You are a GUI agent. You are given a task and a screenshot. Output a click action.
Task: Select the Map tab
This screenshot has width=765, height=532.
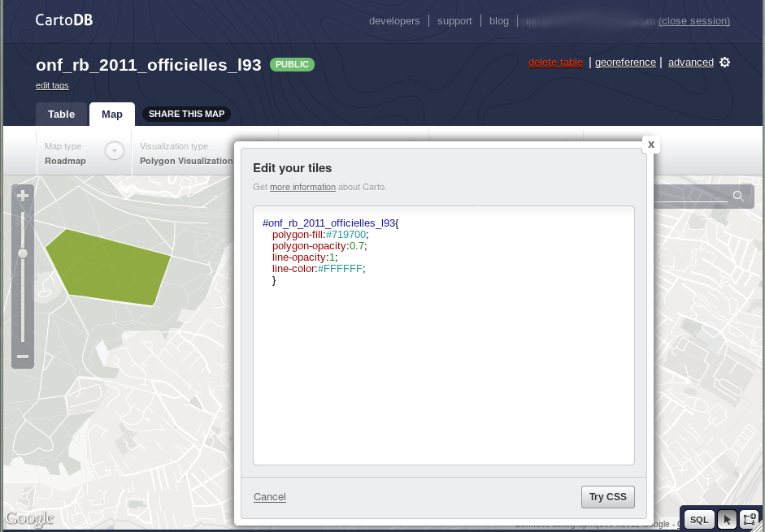pyautogui.click(x=111, y=114)
